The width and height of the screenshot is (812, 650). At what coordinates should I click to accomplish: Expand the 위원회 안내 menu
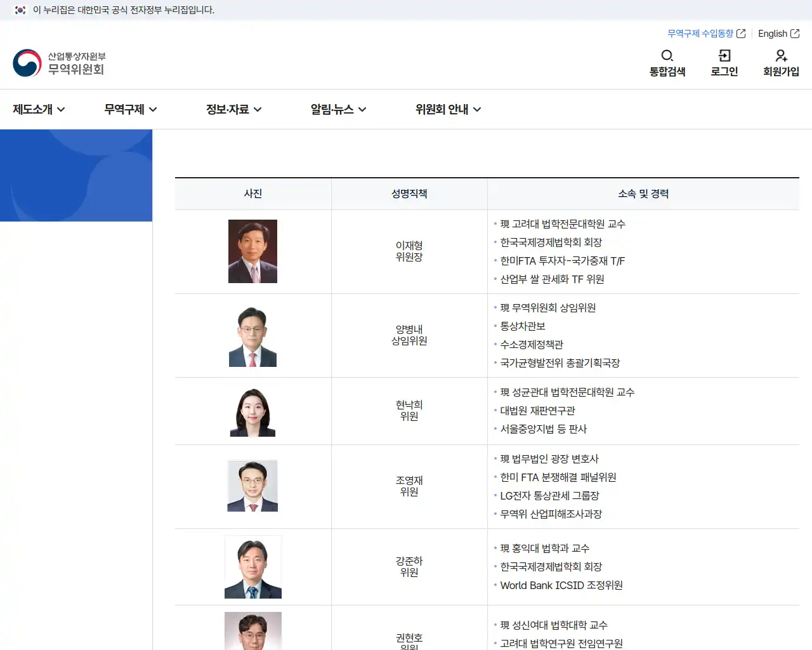tap(448, 109)
